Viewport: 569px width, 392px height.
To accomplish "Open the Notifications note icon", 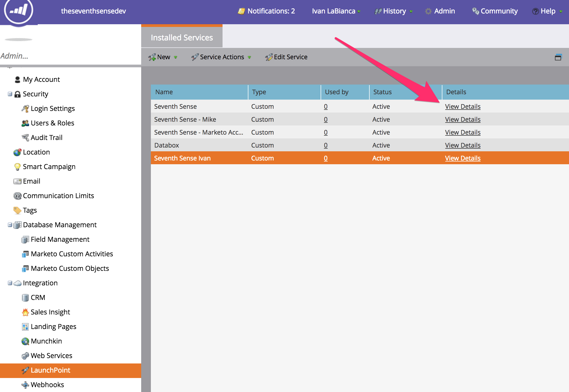I will (241, 11).
